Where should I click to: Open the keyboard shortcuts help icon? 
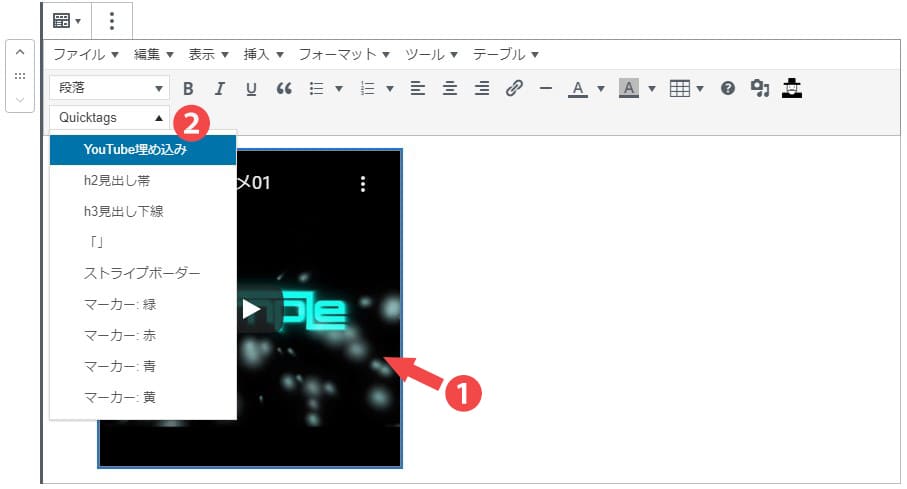(728, 88)
